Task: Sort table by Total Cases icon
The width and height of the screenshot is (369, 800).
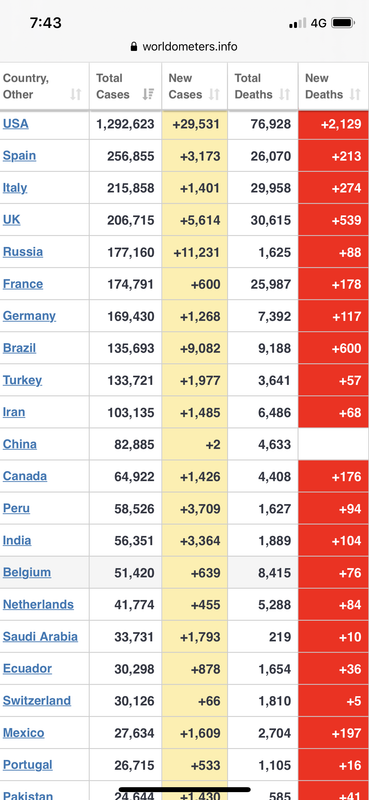Action: [x=148, y=94]
